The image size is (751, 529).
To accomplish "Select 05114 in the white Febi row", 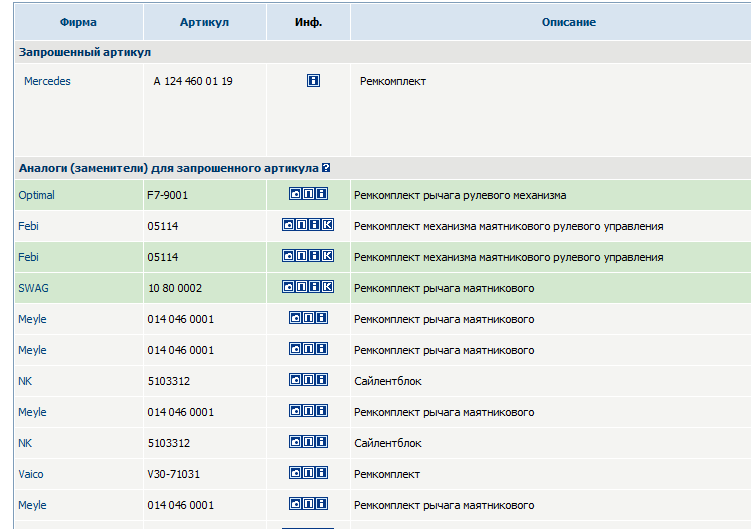I will point(163,226).
